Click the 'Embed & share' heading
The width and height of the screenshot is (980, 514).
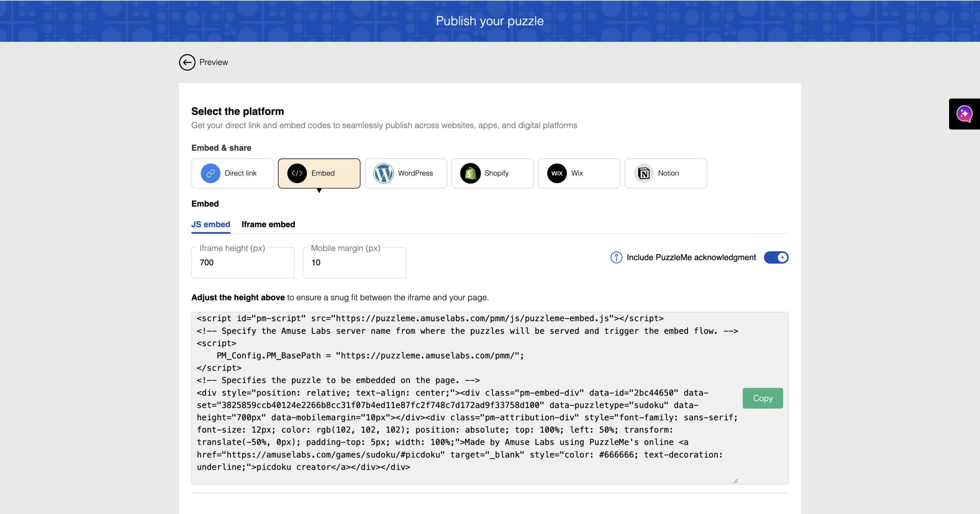[x=221, y=148]
